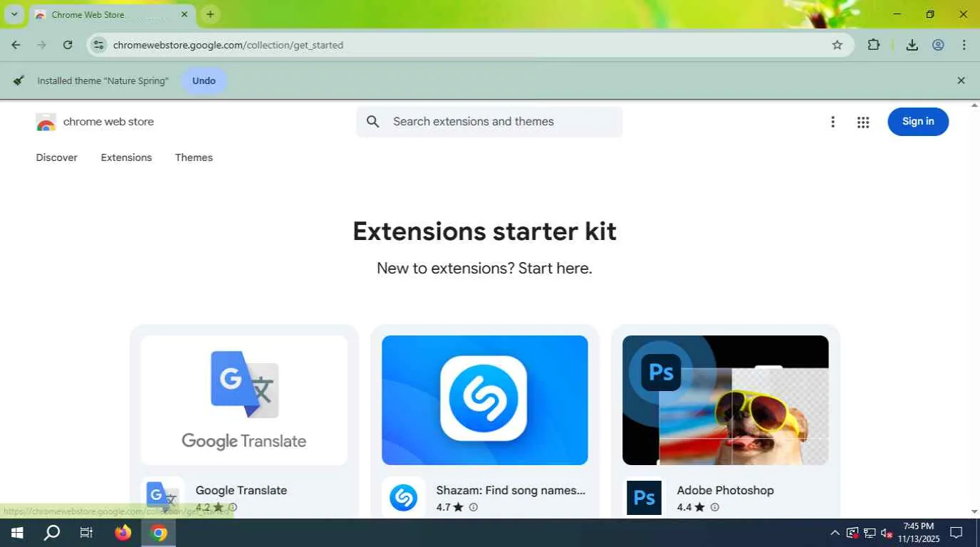Click the page scrollbar down arrow
980x547 pixels.
tap(974, 512)
